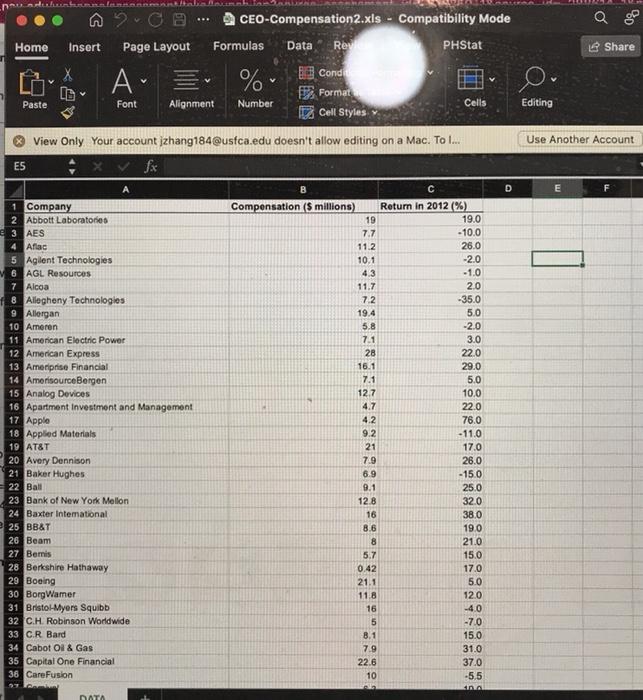Screen dimensions: 643x700
Task: Click the Paste clipboard icon
Action: pos(31,83)
